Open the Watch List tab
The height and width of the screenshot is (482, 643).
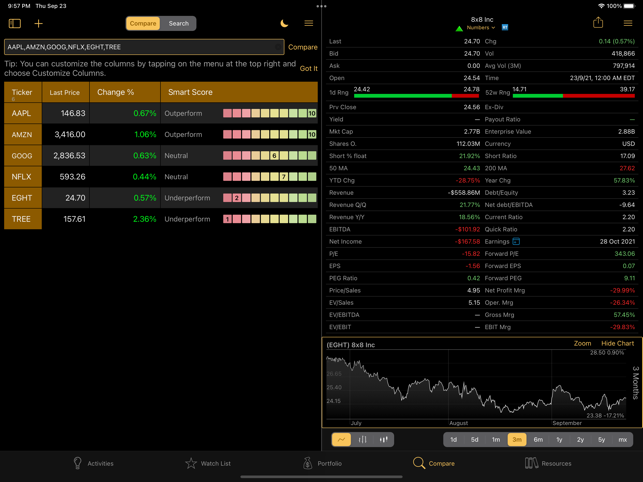[x=208, y=463]
